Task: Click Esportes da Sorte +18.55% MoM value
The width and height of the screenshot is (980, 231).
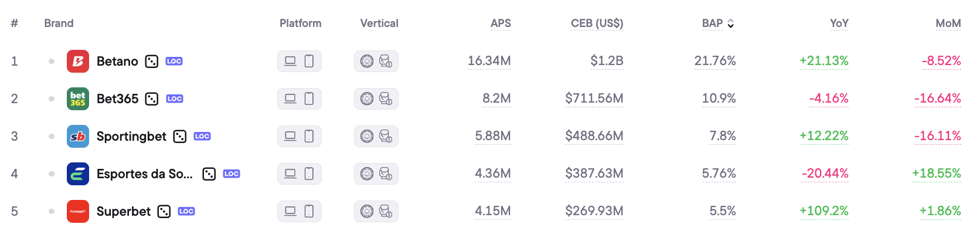Action: click(x=937, y=174)
